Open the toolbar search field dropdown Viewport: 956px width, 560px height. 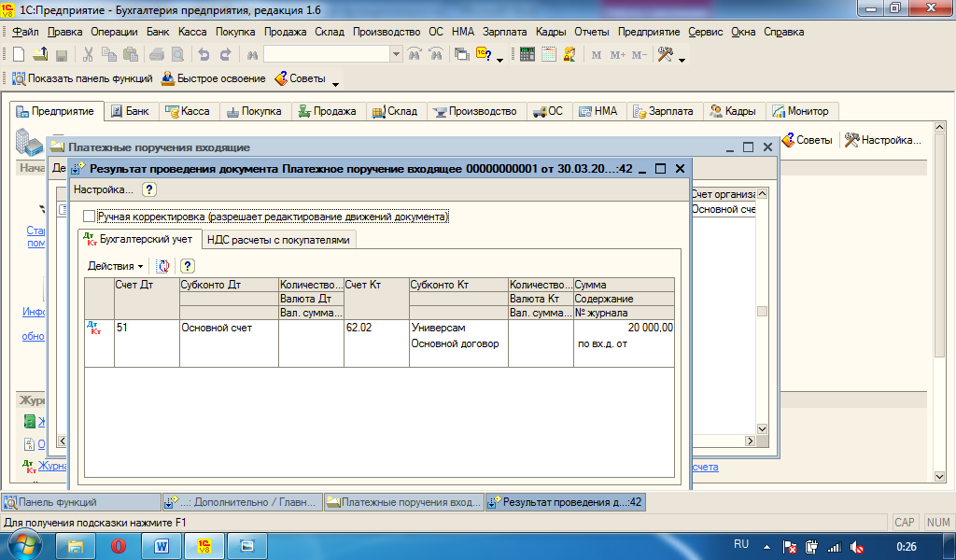tap(396, 55)
